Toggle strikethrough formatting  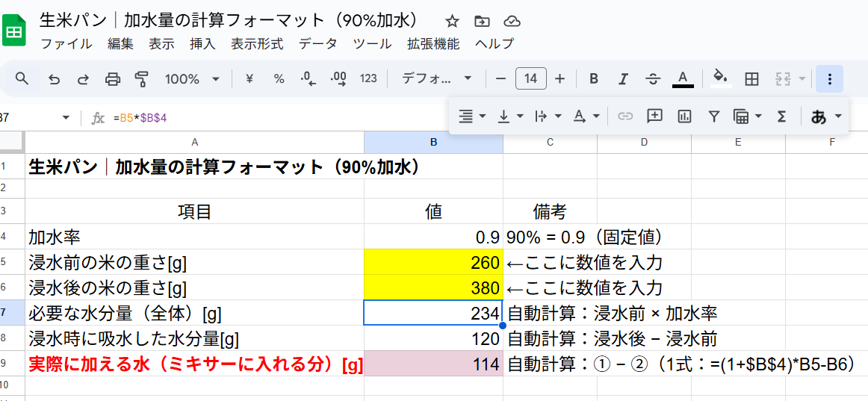[x=652, y=78]
